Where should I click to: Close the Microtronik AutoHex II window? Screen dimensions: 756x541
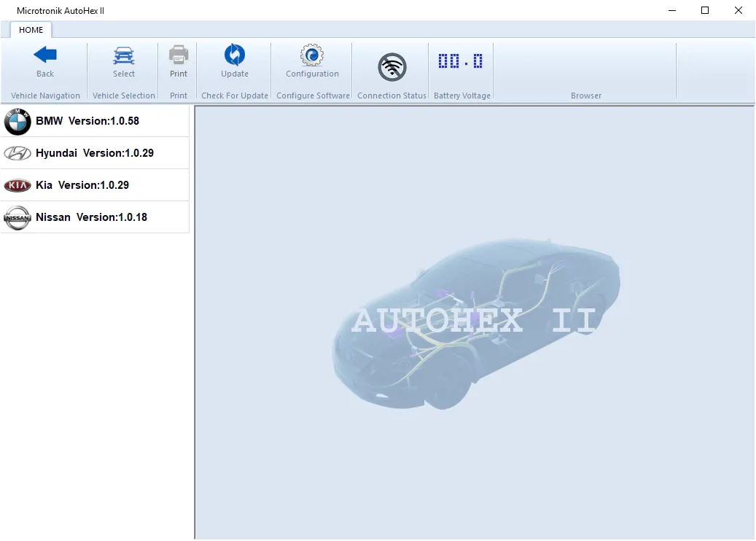point(739,11)
